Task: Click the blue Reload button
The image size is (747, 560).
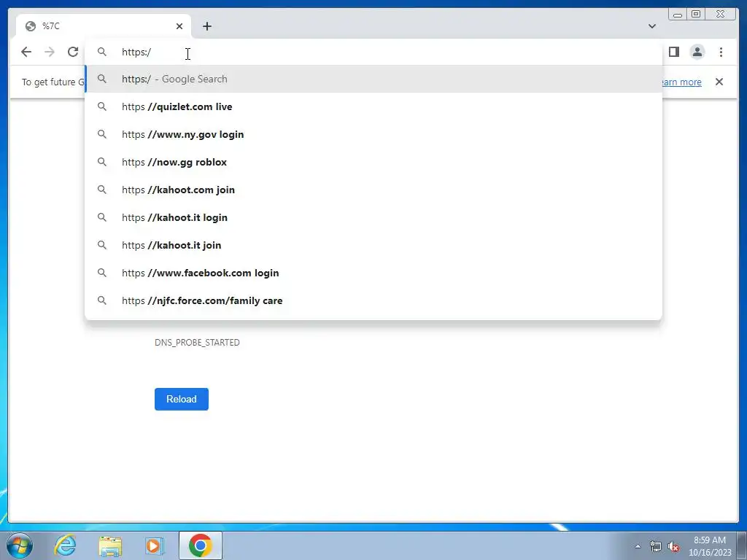Action: coord(182,399)
